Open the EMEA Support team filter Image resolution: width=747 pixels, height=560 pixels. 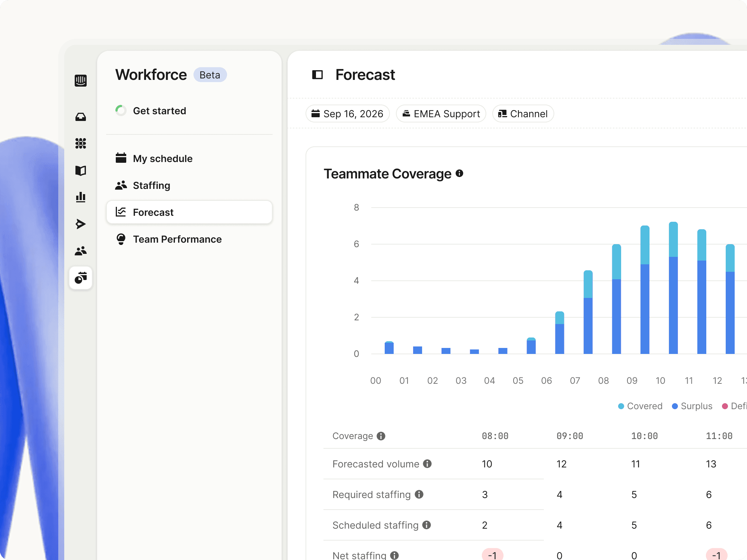click(441, 114)
